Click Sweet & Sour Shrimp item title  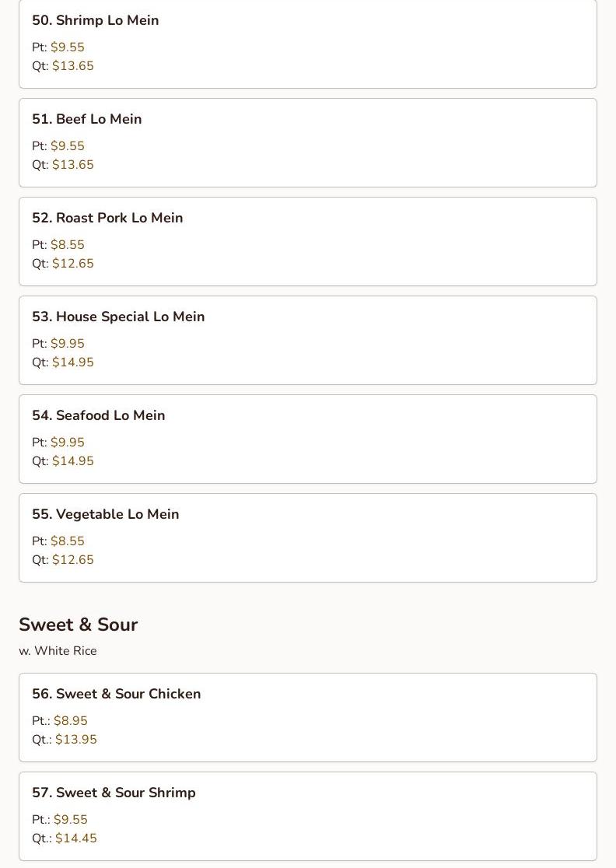(114, 793)
